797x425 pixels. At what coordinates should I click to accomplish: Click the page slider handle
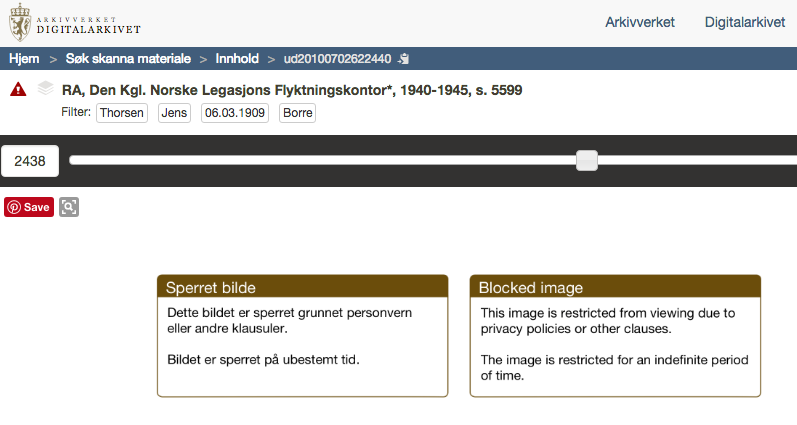[x=587, y=161]
